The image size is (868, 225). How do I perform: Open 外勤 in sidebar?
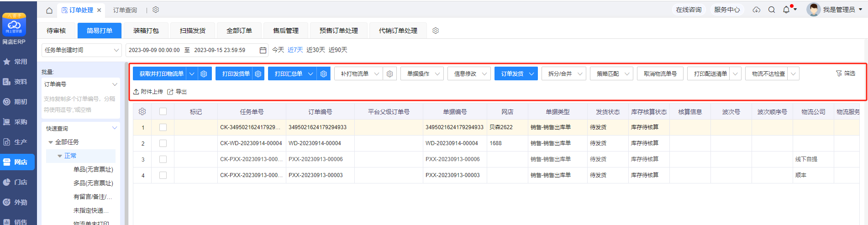(16, 202)
